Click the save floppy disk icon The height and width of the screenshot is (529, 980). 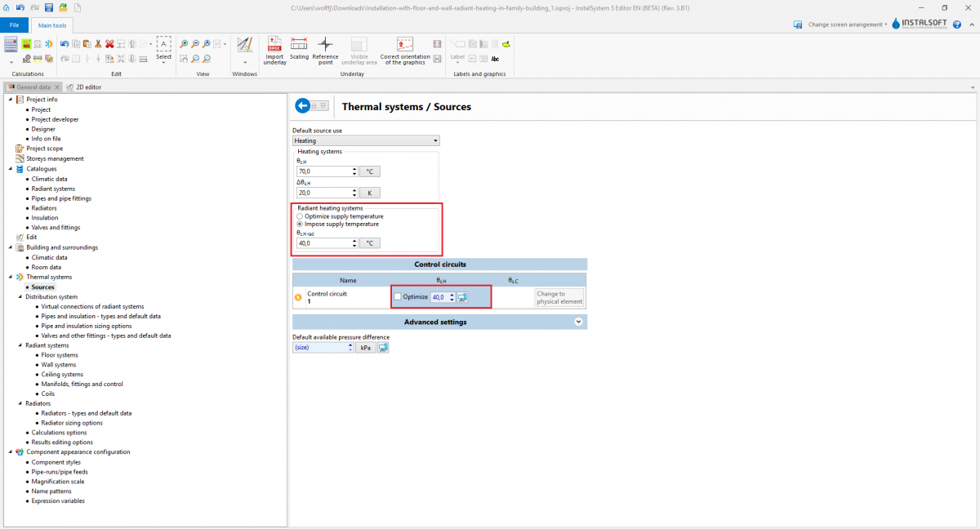pos(48,7)
